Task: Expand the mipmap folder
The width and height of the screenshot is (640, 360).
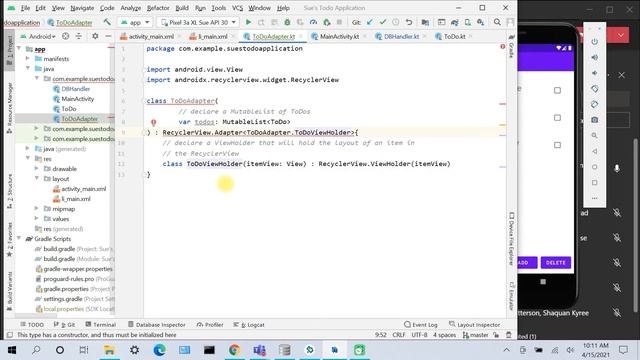Action: [x=36, y=209]
